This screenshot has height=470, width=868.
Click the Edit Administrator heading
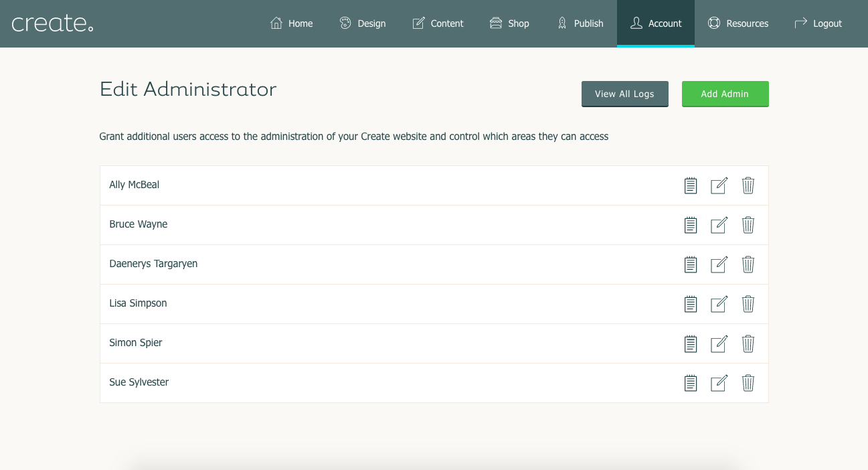[188, 89]
